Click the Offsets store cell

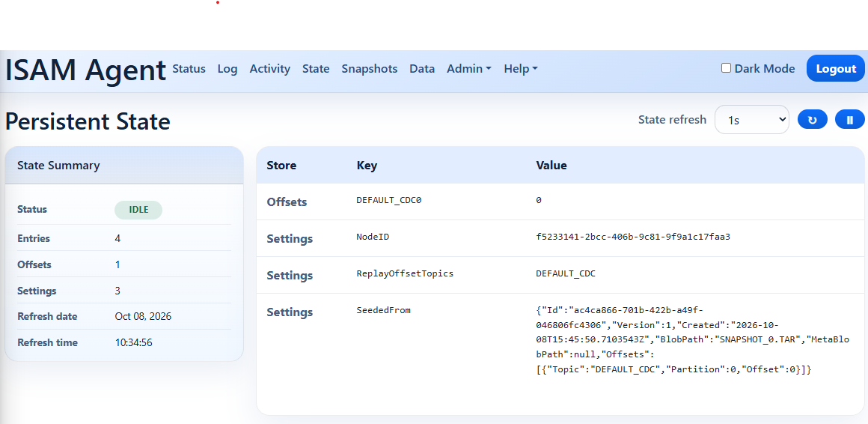pyautogui.click(x=287, y=202)
